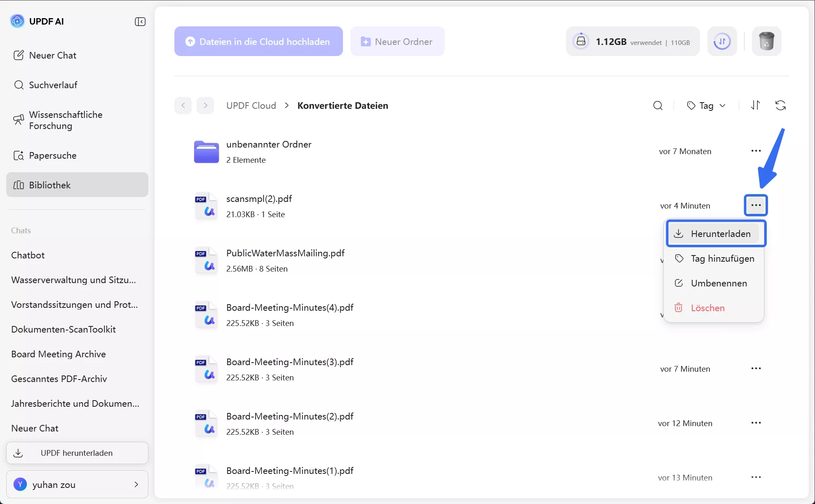Expand the yuhan zou account menu
Viewport: 815px width, 504px height.
(77, 484)
